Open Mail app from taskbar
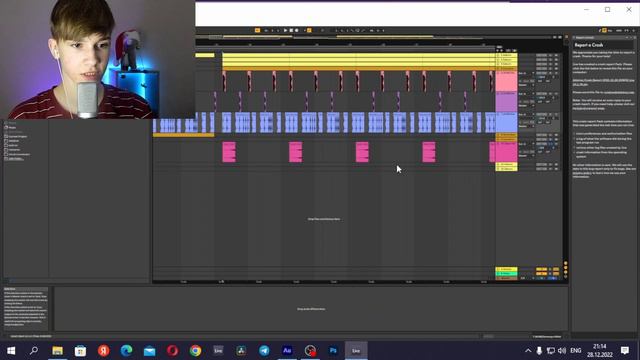Viewport: 640px width, 360px height. coord(149,351)
